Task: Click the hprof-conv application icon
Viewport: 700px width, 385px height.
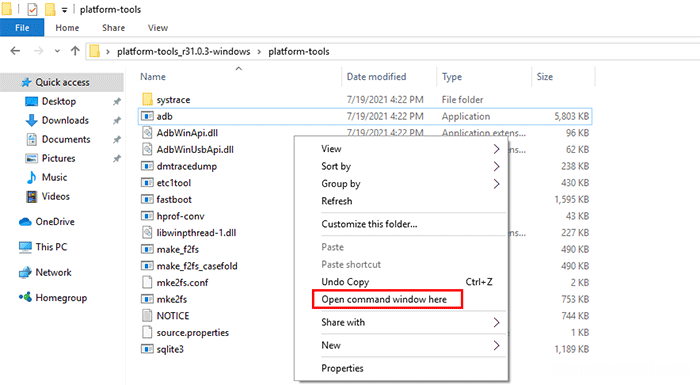Action: [x=147, y=216]
